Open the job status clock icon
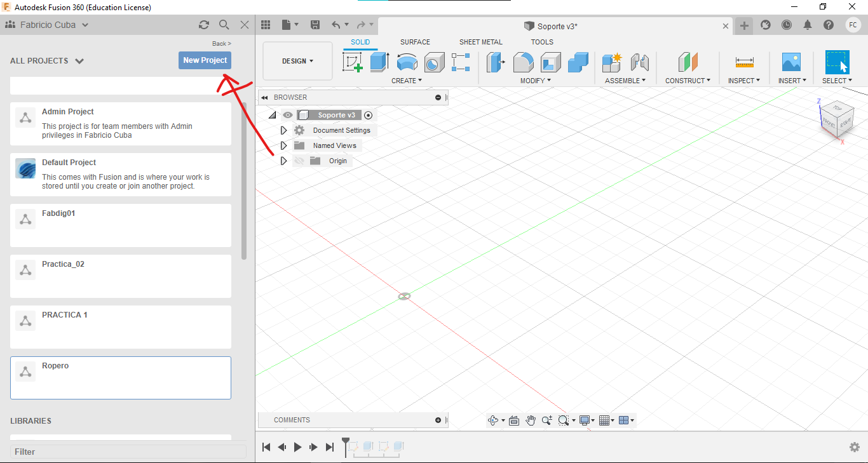Viewport: 868px width, 463px height. [x=787, y=25]
